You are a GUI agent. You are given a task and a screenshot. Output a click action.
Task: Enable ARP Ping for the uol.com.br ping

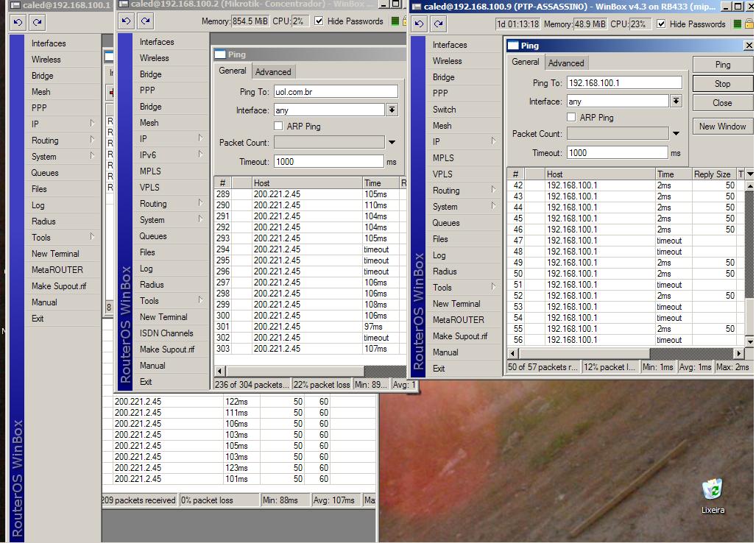278,126
